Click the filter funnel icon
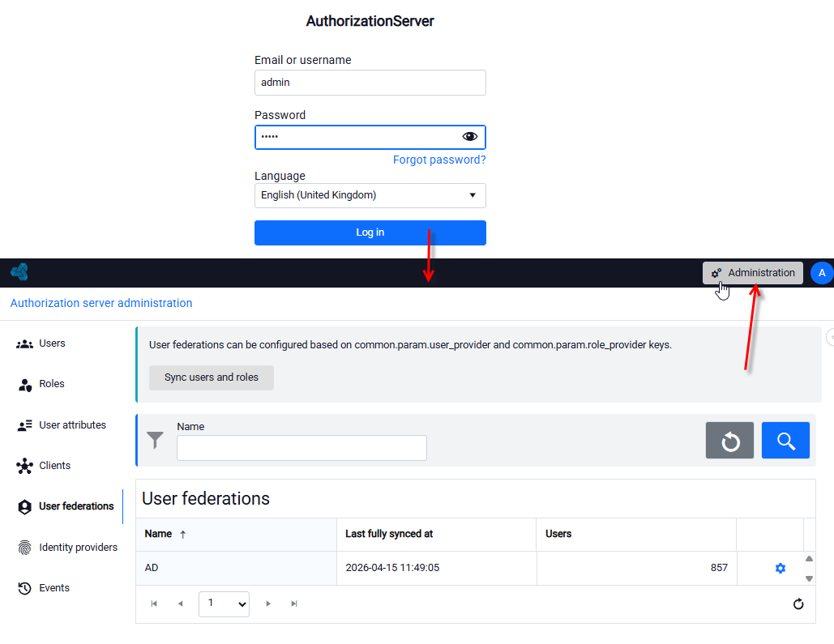834x644 pixels. [156, 441]
